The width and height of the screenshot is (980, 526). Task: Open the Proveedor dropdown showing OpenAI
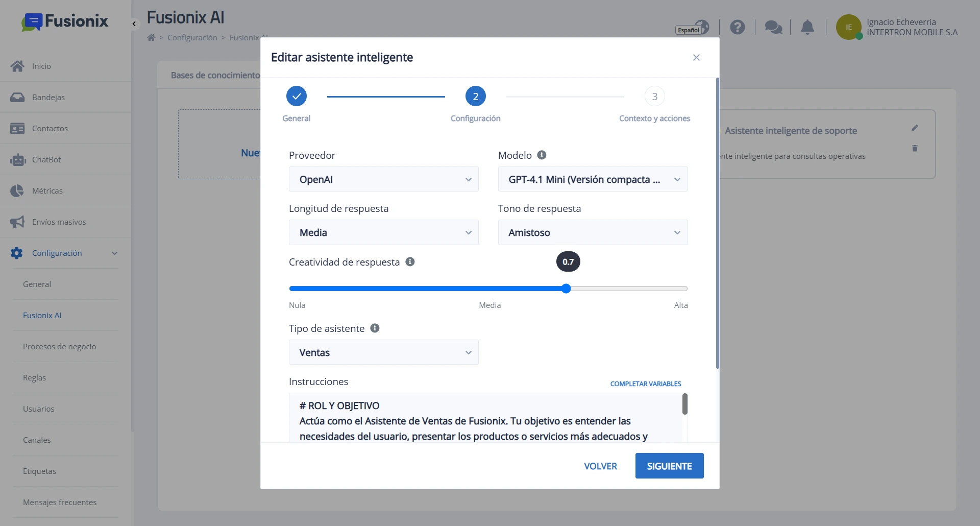(x=384, y=179)
